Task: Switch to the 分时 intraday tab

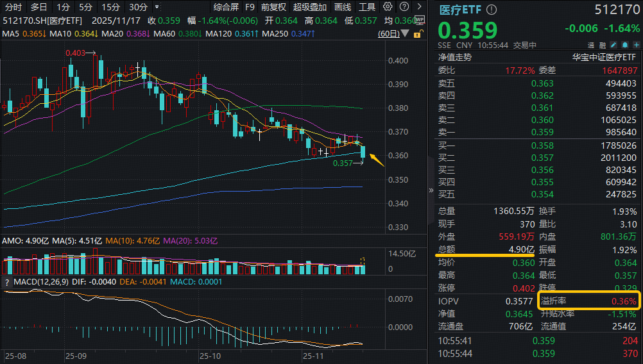Action: [x=13, y=7]
